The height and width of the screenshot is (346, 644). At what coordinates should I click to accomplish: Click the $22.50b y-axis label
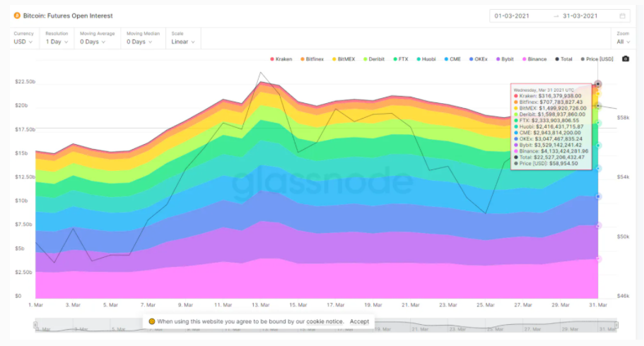point(25,82)
